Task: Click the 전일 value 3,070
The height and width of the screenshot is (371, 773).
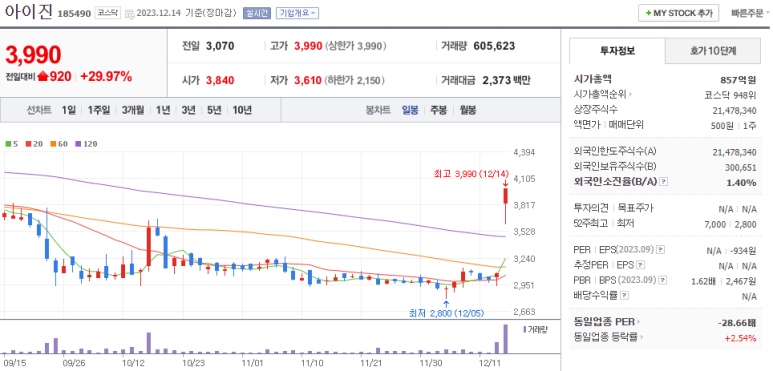Action: tap(220, 46)
